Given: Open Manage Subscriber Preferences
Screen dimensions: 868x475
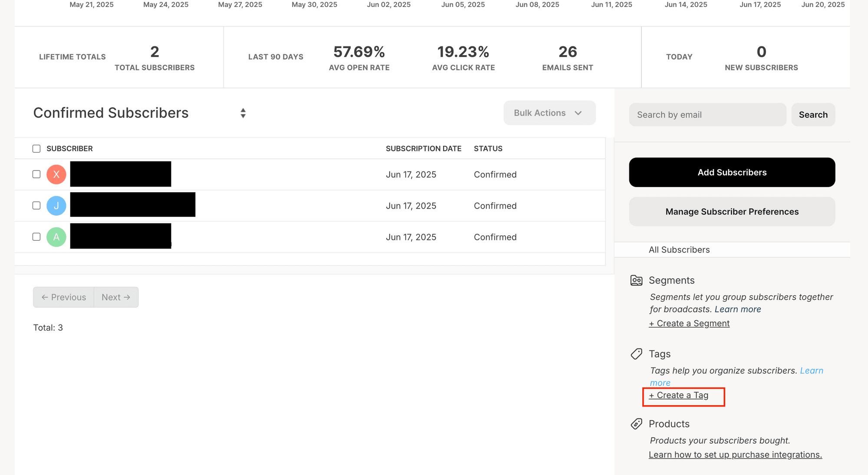Looking at the screenshot, I should pyautogui.click(x=732, y=212).
